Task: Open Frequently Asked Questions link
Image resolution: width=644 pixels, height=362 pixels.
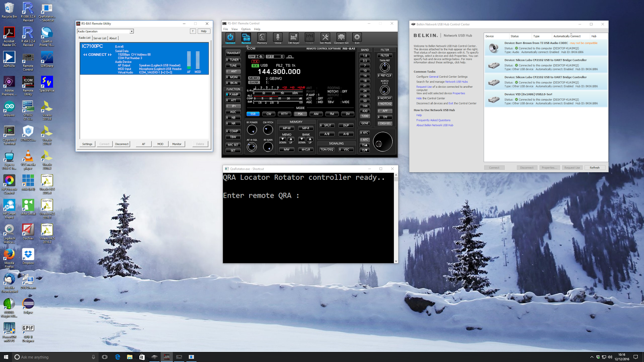Action: [x=433, y=120]
